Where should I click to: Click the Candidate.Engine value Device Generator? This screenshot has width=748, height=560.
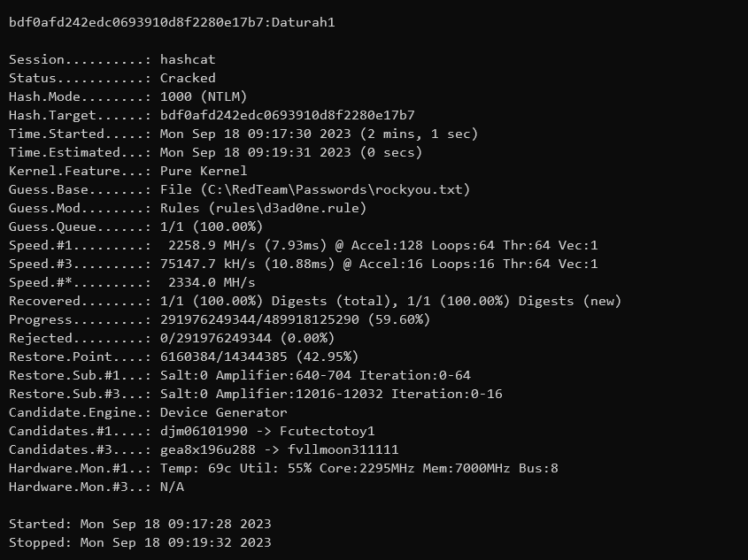[223, 412]
